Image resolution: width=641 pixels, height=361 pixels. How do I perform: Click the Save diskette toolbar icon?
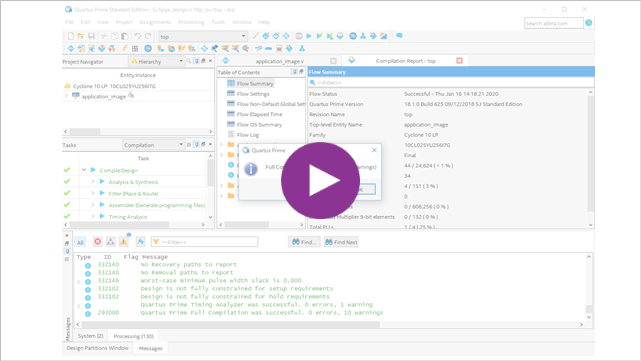(91, 36)
